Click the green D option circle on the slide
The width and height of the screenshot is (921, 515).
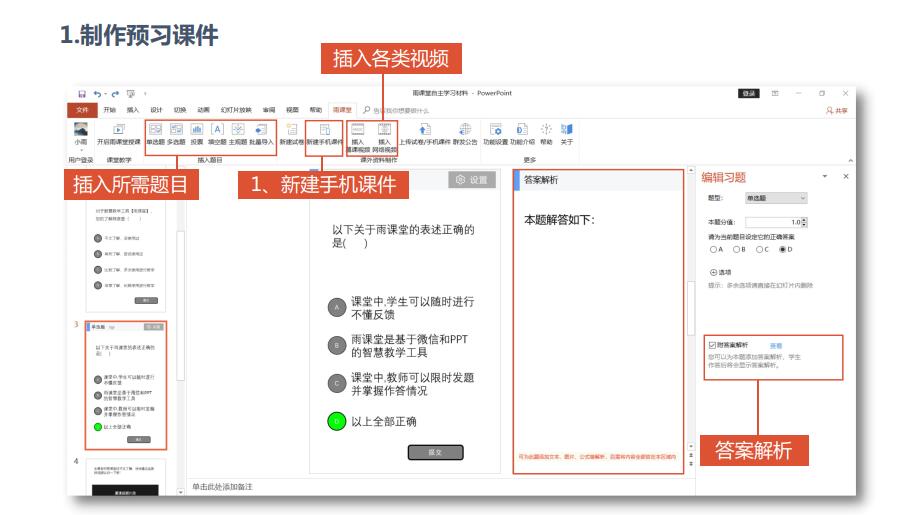[337, 421]
